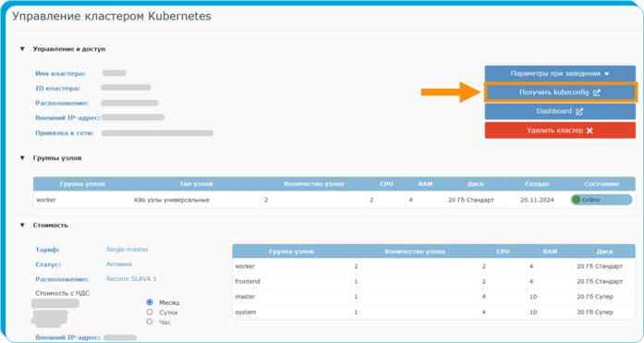
Task: Click the Создан column header
Action: click(x=537, y=184)
